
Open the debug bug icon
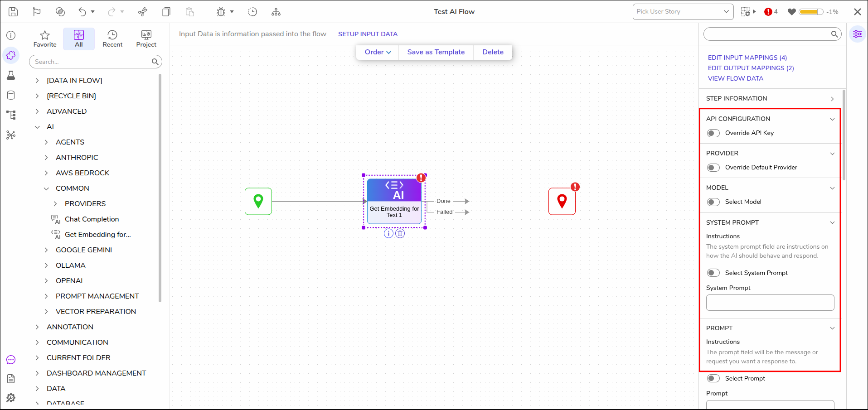[221, 12]
